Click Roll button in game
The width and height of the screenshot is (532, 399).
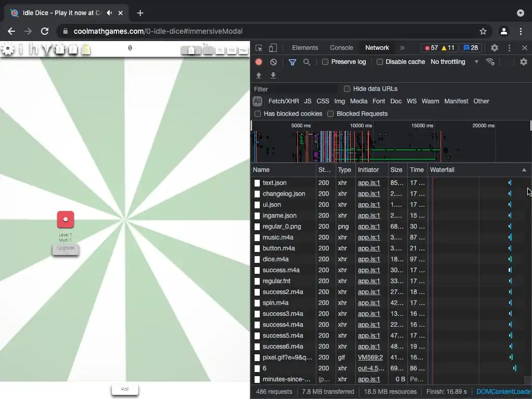coord(125,389)
